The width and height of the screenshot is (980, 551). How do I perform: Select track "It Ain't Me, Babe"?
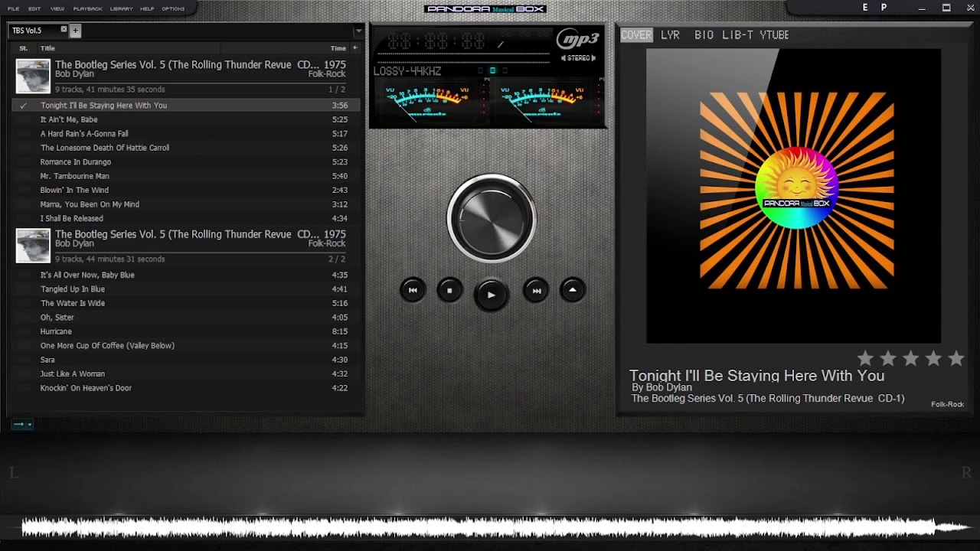(x=186, y=119)
